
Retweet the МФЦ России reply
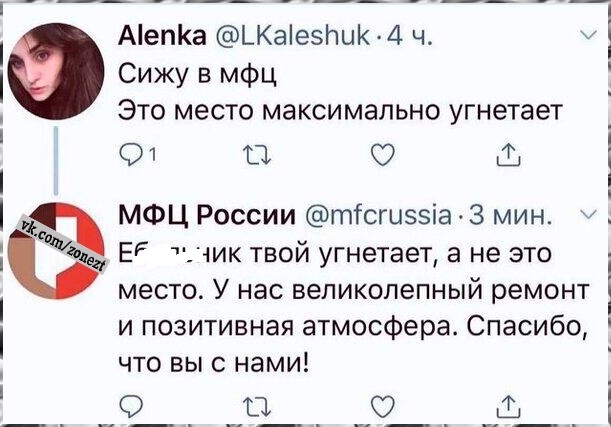256,407
